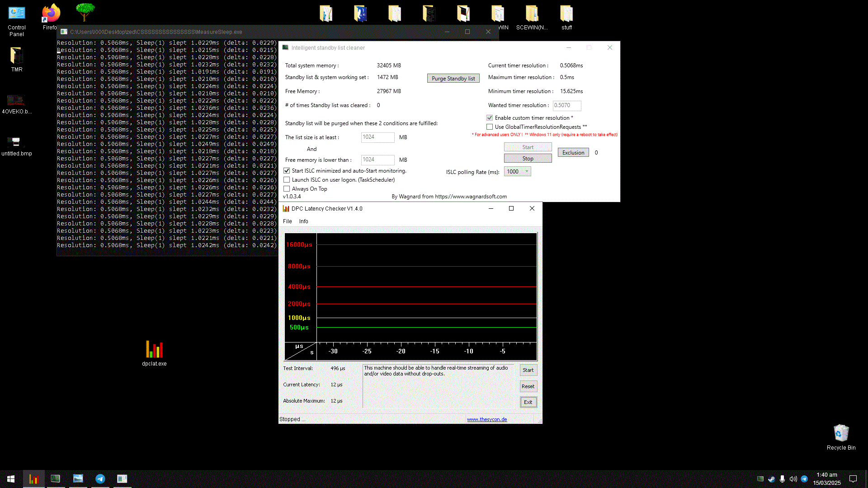Image resolution: width=868 pixels, height=488 pixels.
Task: Click the volume speaker tray icon
Action: click(x=793, y=479)
